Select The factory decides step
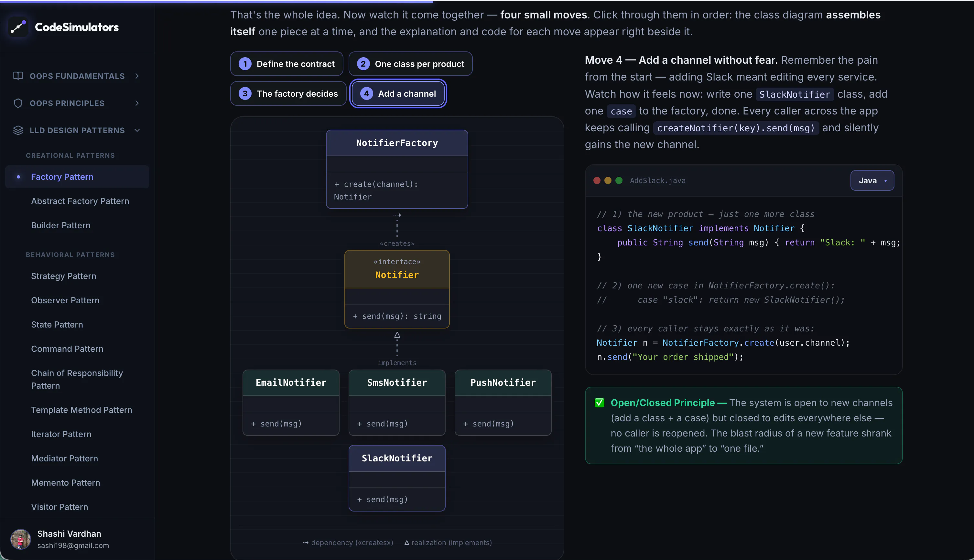974x560 pixels. (288, 93)
